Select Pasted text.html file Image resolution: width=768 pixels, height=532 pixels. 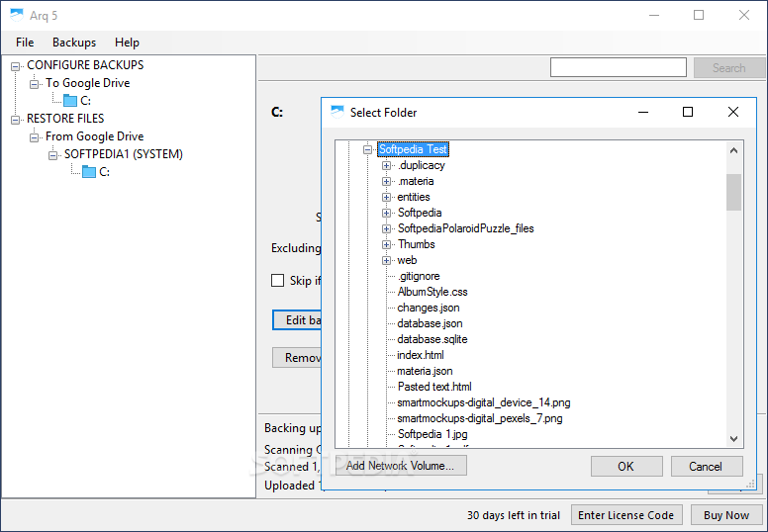click(434, 387)
